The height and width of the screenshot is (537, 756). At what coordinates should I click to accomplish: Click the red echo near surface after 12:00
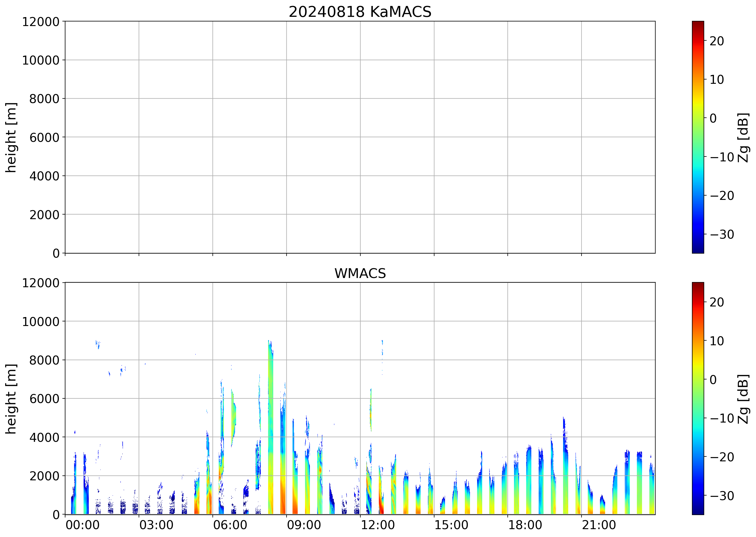click(x=381, y=506)
